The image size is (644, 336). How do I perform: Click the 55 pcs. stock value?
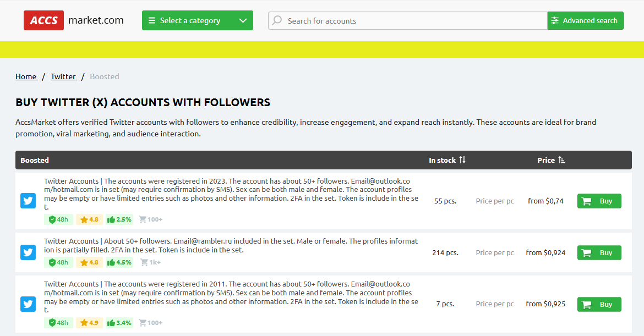click(445, 201)
